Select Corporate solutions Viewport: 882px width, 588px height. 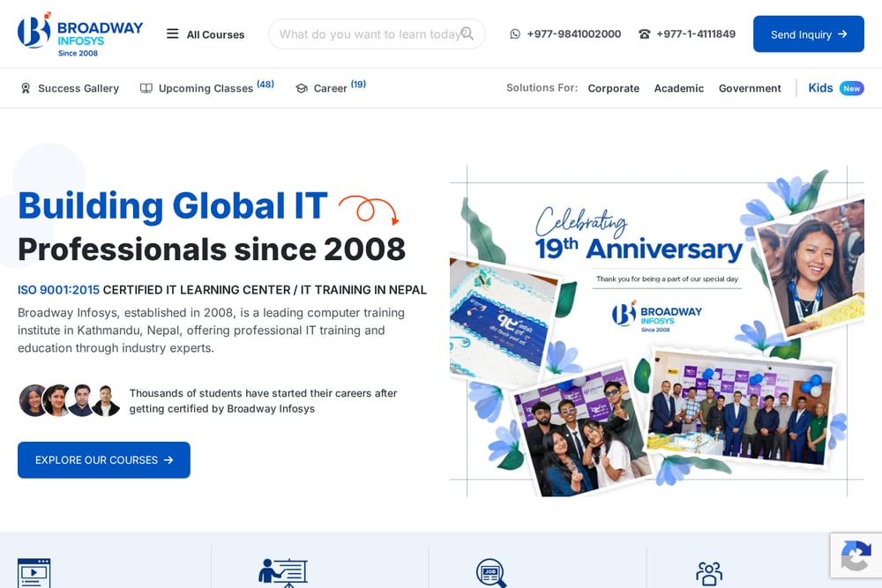pyautogui.click(x=614, y=88)
